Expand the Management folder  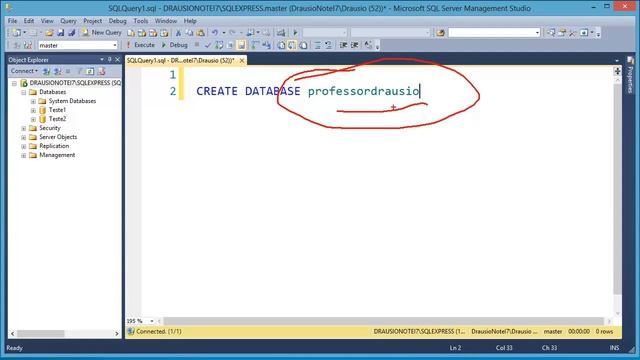pos(24,156)
